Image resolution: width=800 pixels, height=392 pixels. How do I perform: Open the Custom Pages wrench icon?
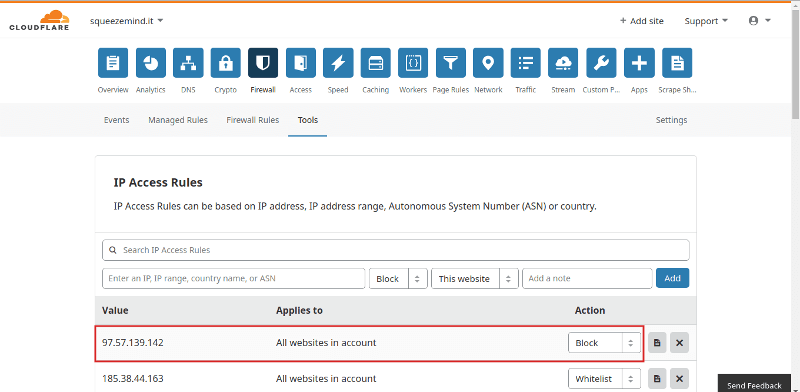click(x=602, y=63)
